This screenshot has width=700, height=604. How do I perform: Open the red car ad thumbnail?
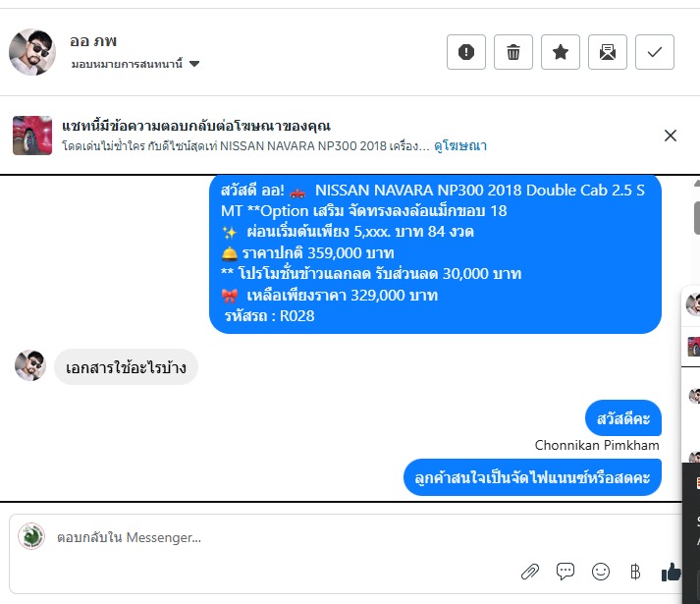coord(32,136)
